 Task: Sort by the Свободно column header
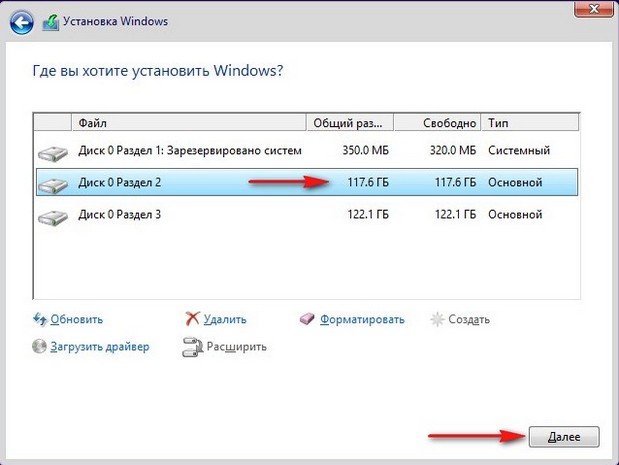(437, 123)
